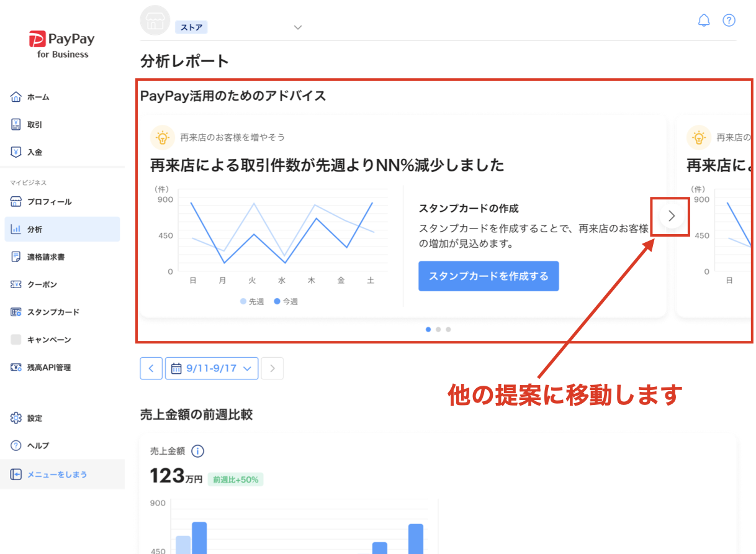Go to the next week
The image size is (756, 554).
coord(272,368)
